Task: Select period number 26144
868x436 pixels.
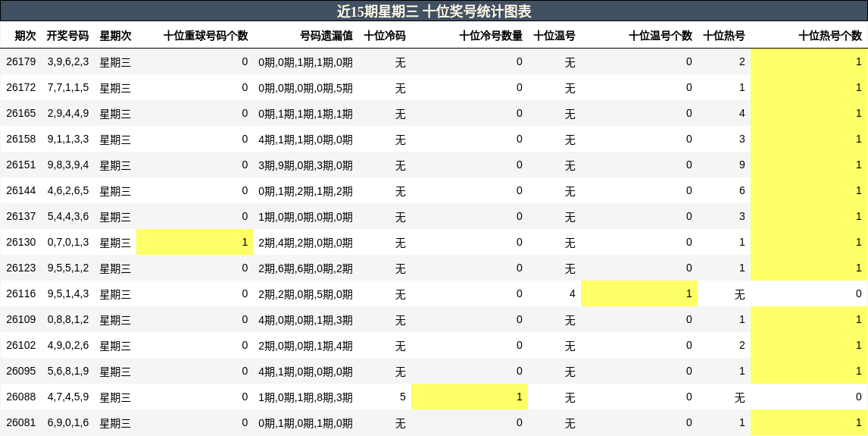Action: [x=21, y=190]
